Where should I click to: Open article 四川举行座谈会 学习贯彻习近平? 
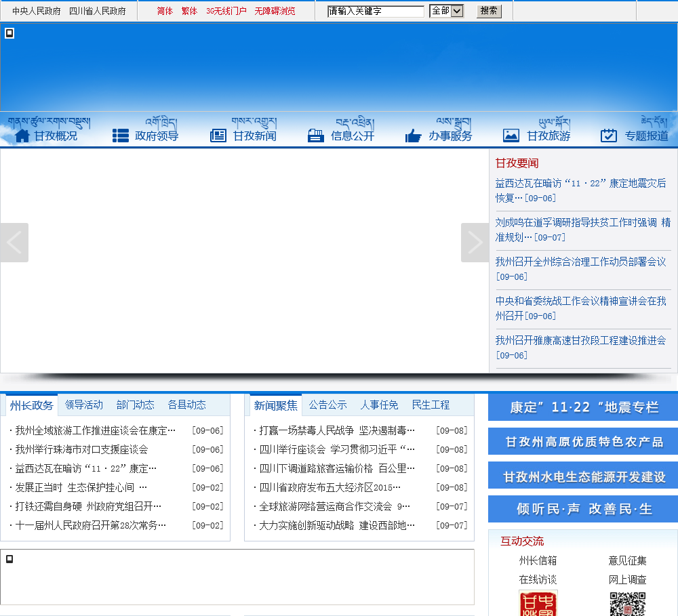(337, 449)
